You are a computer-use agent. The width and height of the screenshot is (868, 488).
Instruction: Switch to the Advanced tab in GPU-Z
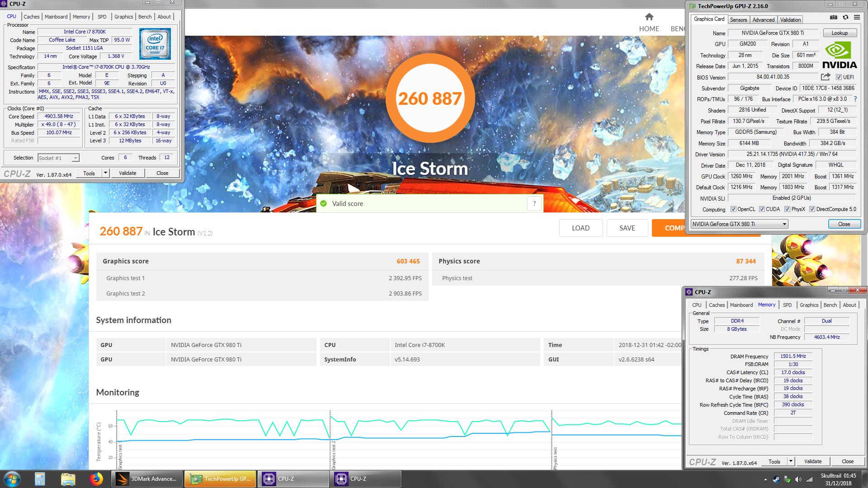click(x=764, y=20)
